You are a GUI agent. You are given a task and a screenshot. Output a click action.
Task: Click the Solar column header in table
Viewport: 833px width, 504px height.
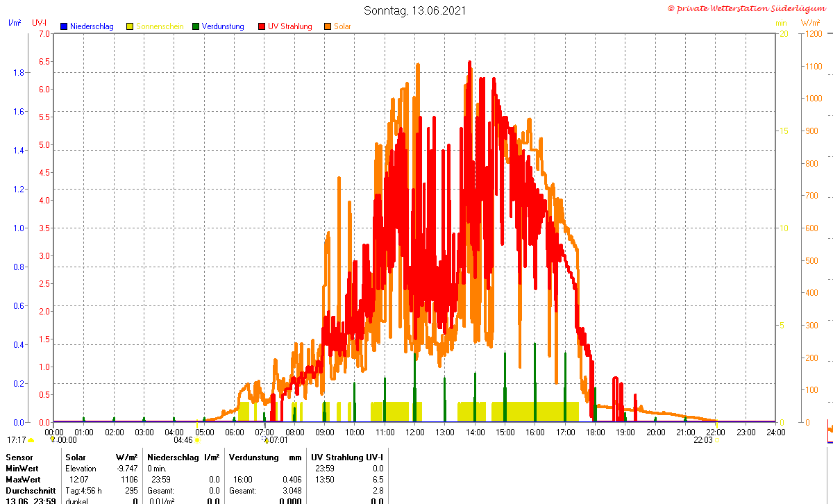pyautogui.click(x=76, y=457)
